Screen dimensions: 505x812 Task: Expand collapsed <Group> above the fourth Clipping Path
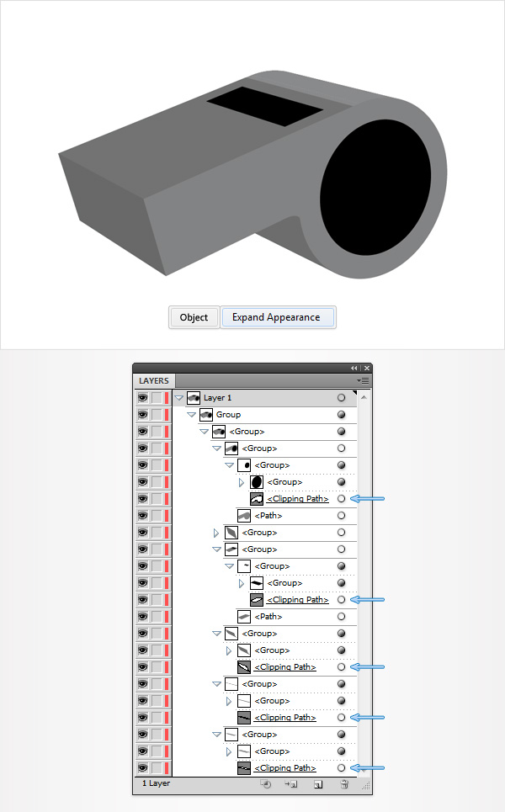click(229, 701)
